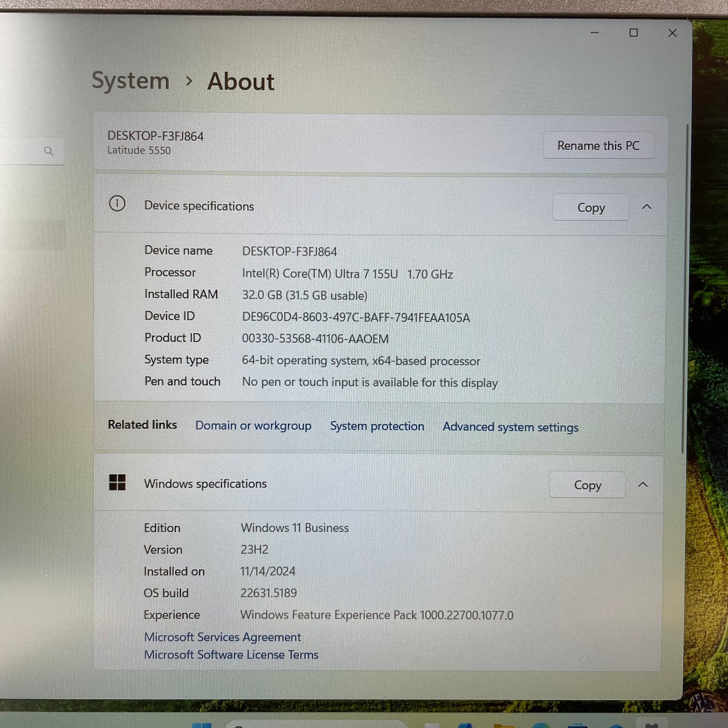Click the Experience label

[171, 615]
